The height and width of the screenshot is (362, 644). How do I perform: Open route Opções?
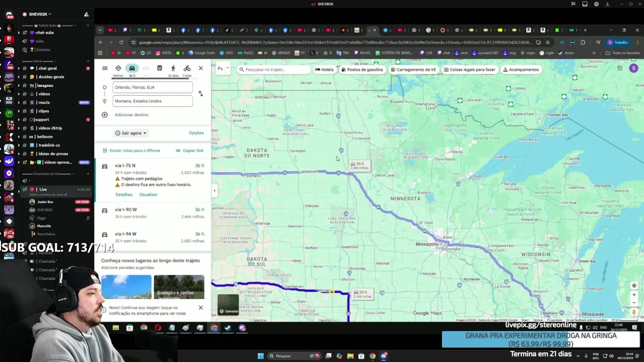(x=196, y=133)
